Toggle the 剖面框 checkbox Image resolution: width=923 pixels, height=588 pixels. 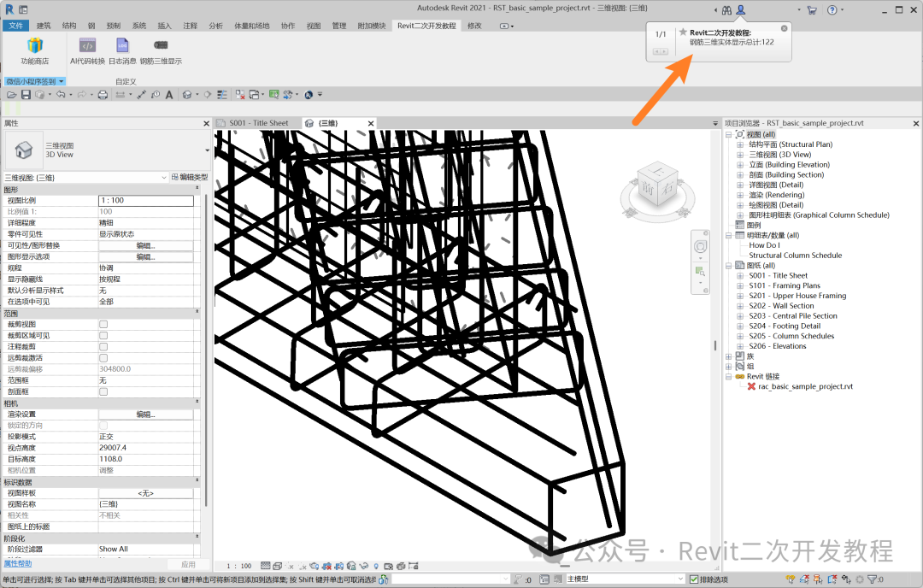[103, 391]
